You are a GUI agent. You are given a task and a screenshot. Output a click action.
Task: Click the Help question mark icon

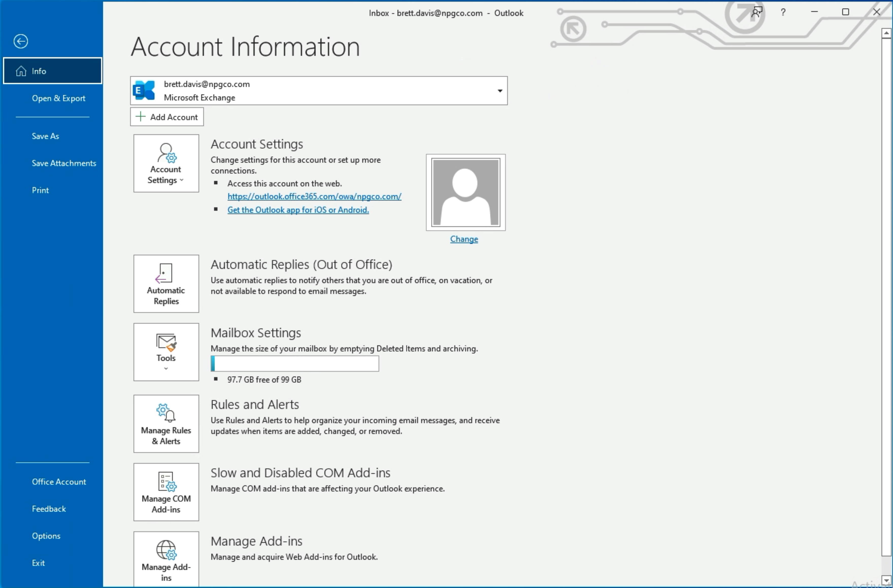click(x=783, y=12)
